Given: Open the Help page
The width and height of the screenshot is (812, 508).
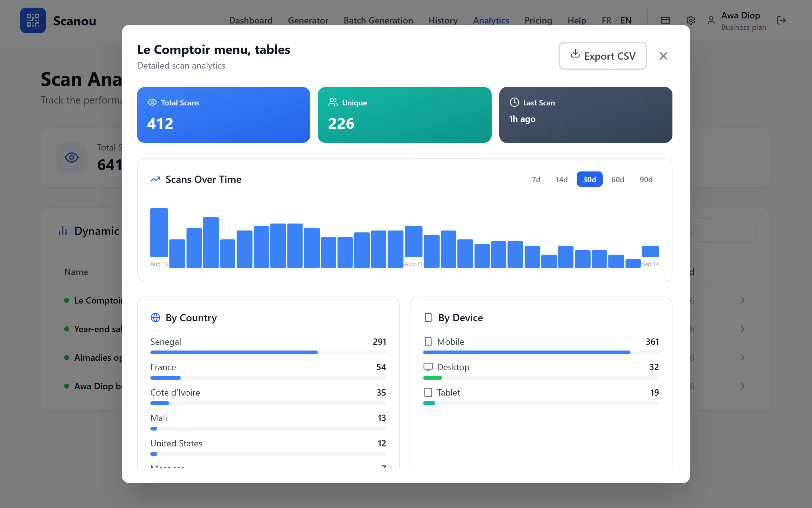Looking at the screenshot, I should (577, 21).
